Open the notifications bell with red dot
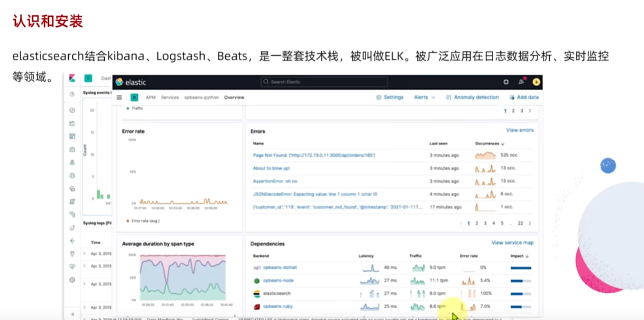Viewport: 644px width, 320px height. (522, 82)
